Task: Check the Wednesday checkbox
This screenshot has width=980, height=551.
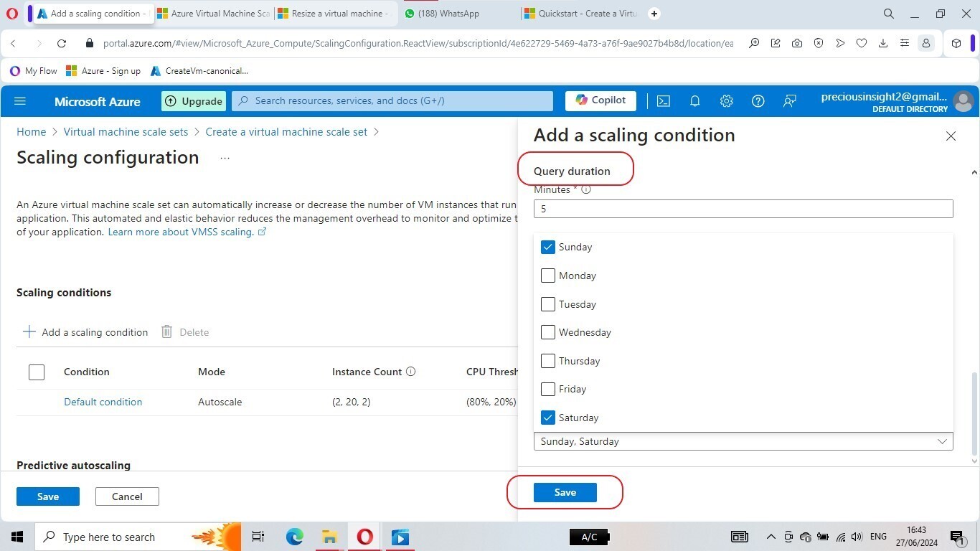Action: 548,332
